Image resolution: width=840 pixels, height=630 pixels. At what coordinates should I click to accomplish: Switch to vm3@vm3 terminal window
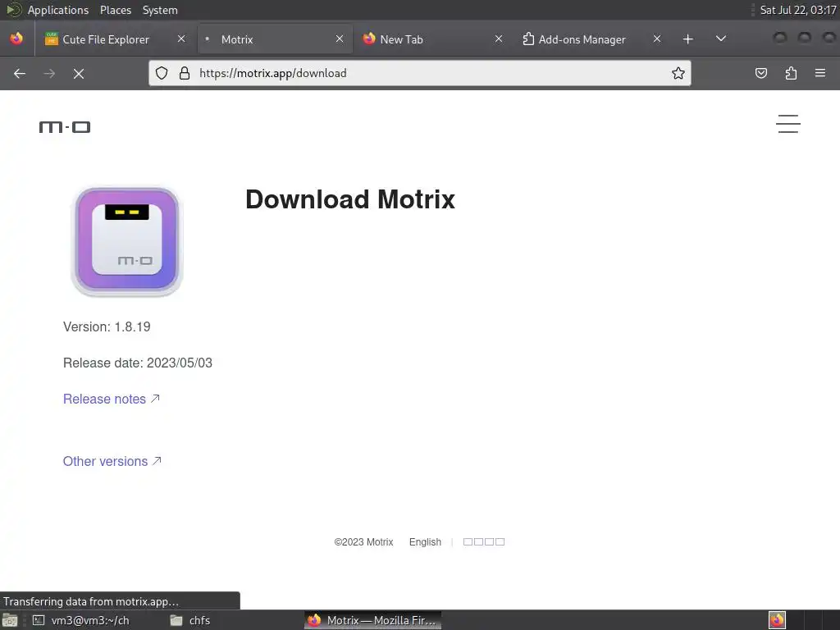coord(81,620)
